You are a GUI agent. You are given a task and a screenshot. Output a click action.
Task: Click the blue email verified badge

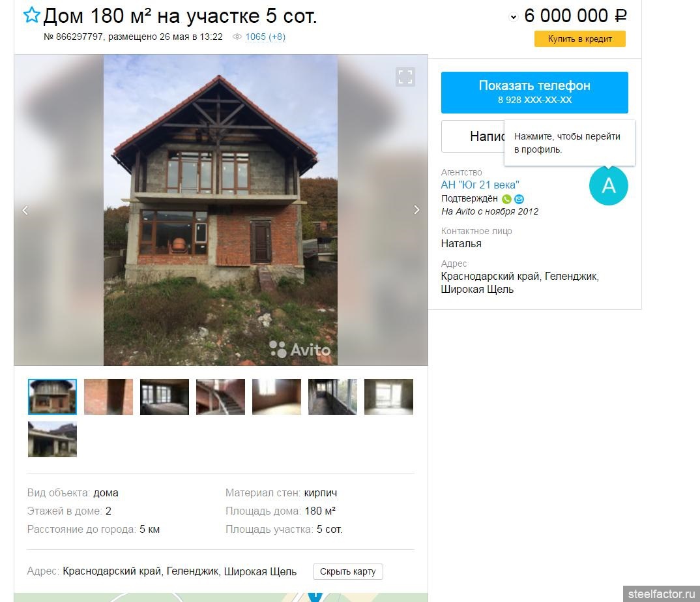coord(519,199)
